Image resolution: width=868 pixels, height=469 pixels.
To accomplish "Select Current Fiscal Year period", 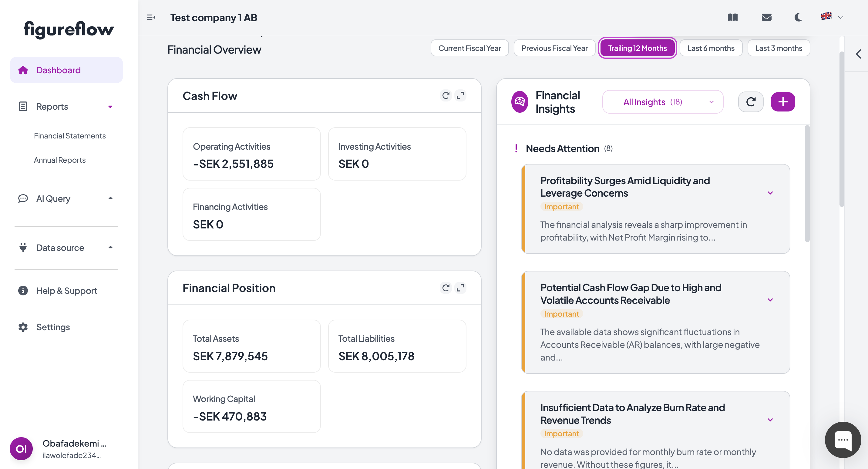I will point(469,48).
